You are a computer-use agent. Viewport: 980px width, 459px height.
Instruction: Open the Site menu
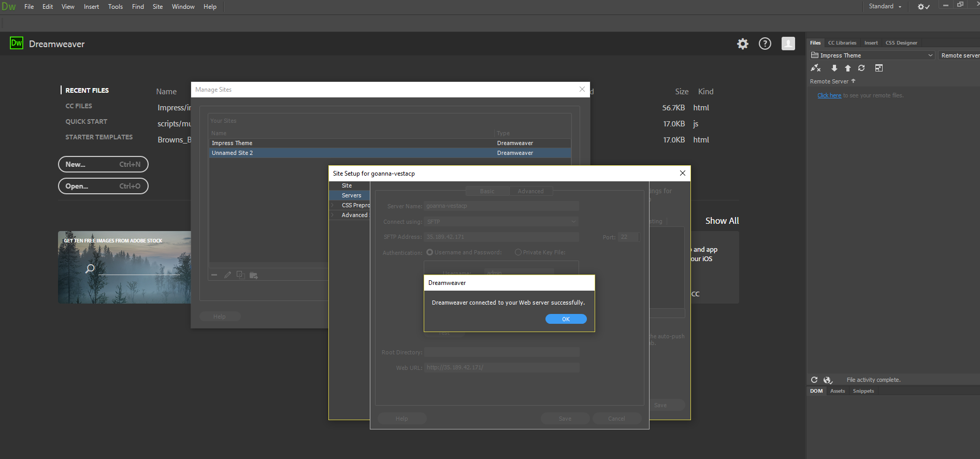(157, 7)
